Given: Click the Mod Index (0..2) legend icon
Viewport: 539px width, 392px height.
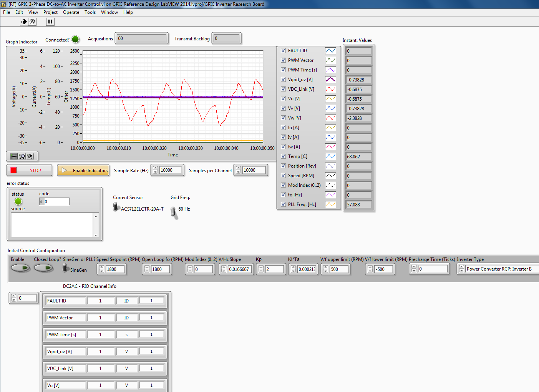Looking at the screenshot, I should pyautogui.click(x=330, y=185).
